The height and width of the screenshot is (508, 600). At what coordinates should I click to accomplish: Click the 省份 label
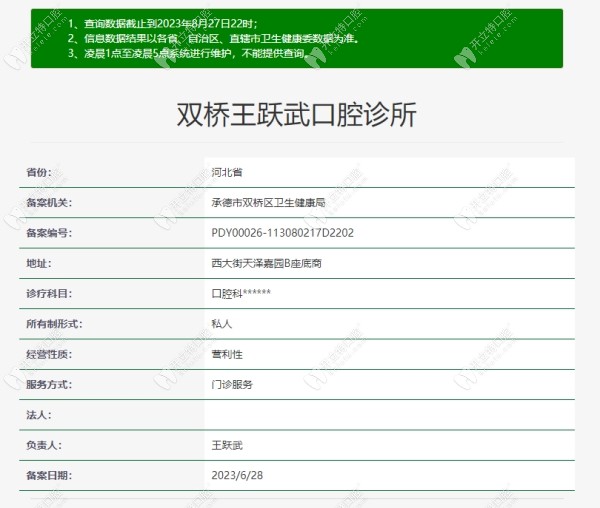coord(39,172)
